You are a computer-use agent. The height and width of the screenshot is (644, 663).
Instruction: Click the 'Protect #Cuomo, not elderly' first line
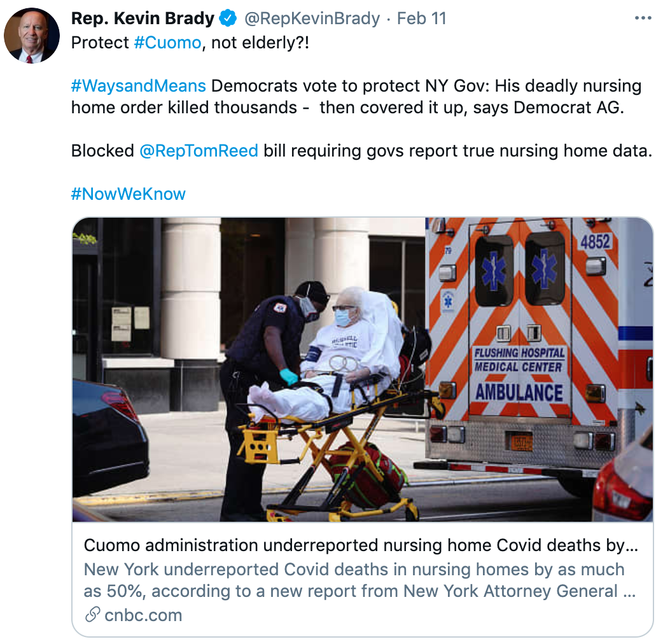pyautogui.click(x=190, y=43)
